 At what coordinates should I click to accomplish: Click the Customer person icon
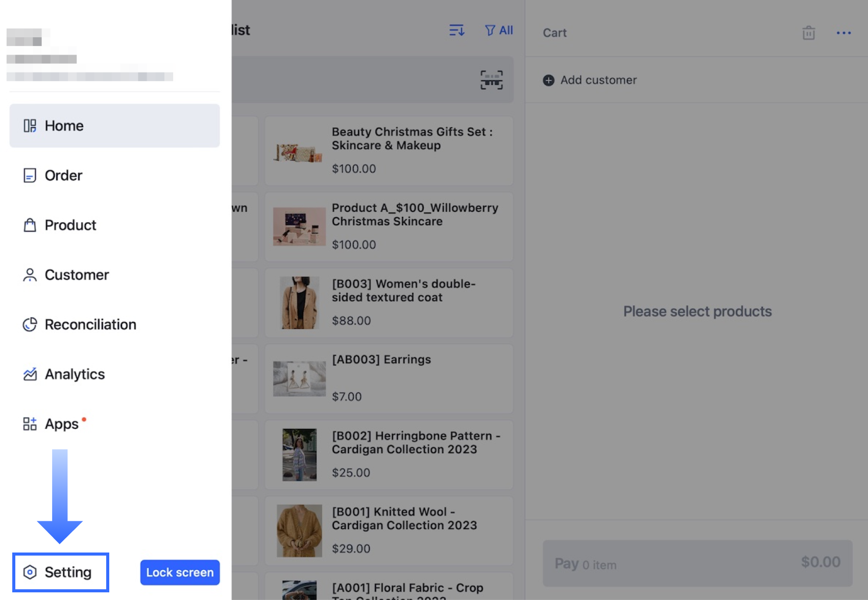(30, 275)
